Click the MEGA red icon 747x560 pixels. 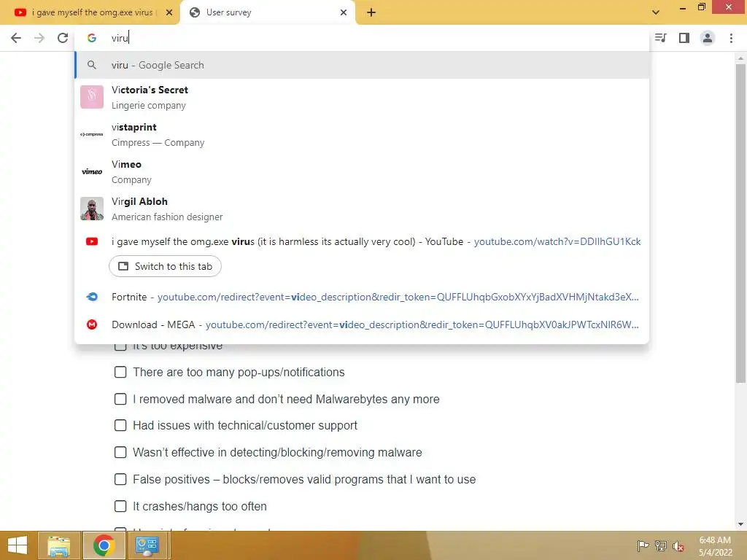pyautogui.click(x=92, y=324)
